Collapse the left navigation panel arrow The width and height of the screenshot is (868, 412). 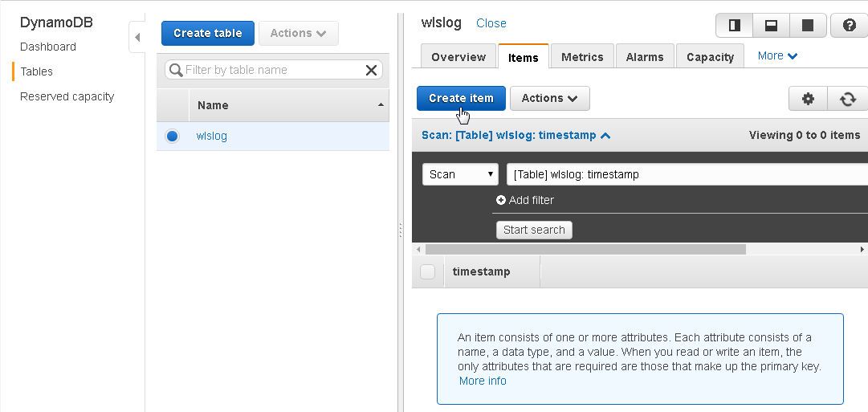click(x=137, y=38)
